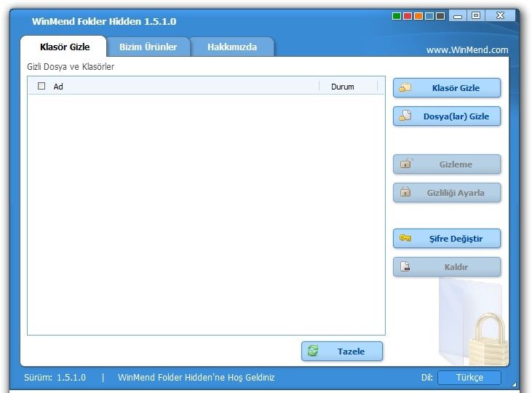Click the green refresh arrows icon
The image size is (532, 393).
(x=313, y=351)
